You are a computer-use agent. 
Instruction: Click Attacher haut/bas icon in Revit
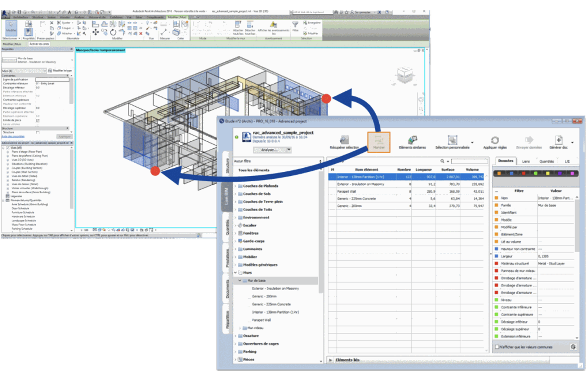pyautogui.click(x=238, y=25)
